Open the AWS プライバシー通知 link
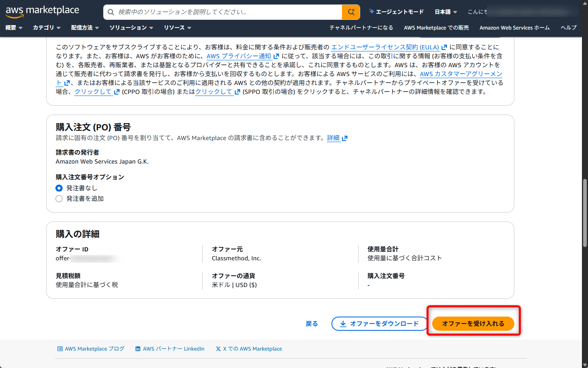Screen dimensions: 588x368 coord(239,56)
